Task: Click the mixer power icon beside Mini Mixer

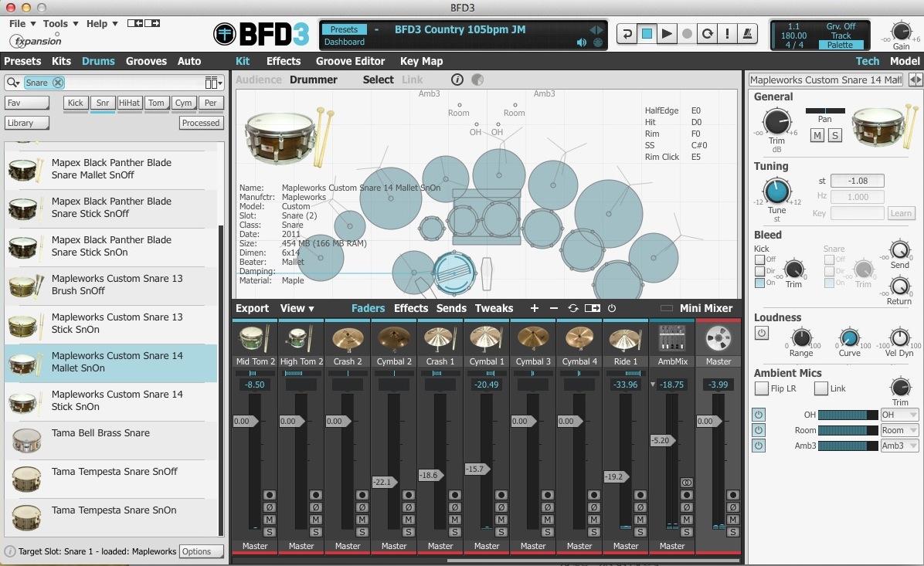Action: pos(612,308)
